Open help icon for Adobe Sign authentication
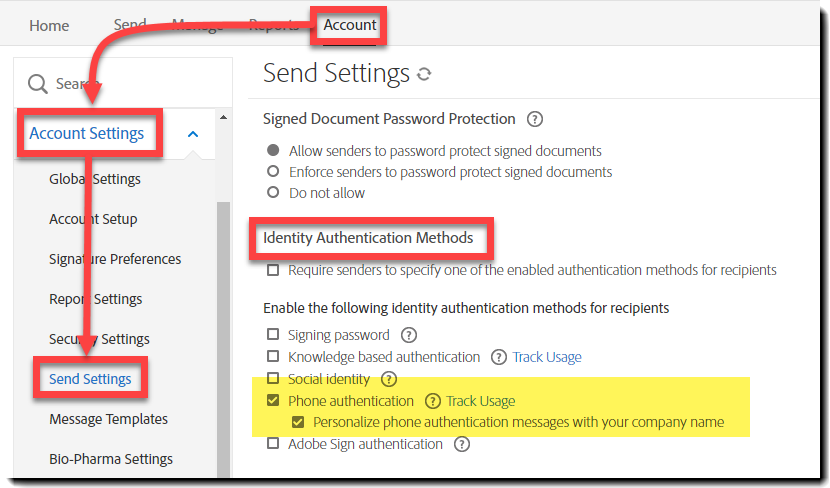Screen dimensions: 830x488 [462, 444]
